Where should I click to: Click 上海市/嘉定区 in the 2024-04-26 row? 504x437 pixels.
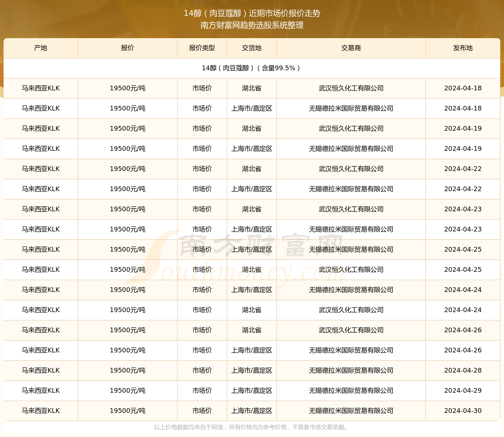[252, 350]
